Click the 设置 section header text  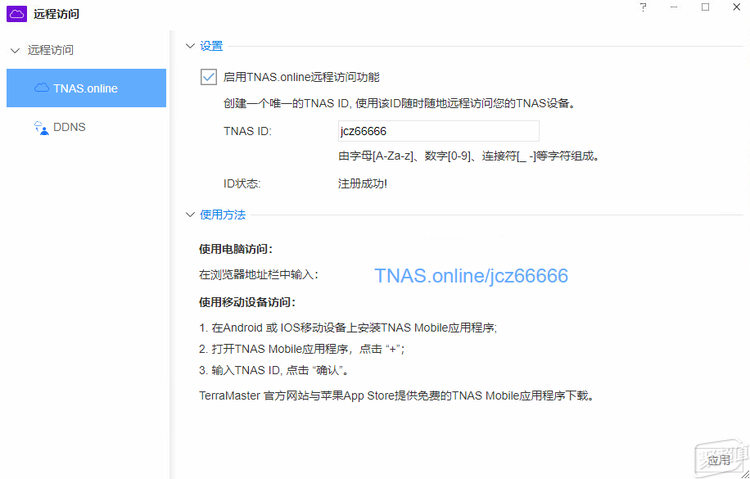click(x=211, y=46)
